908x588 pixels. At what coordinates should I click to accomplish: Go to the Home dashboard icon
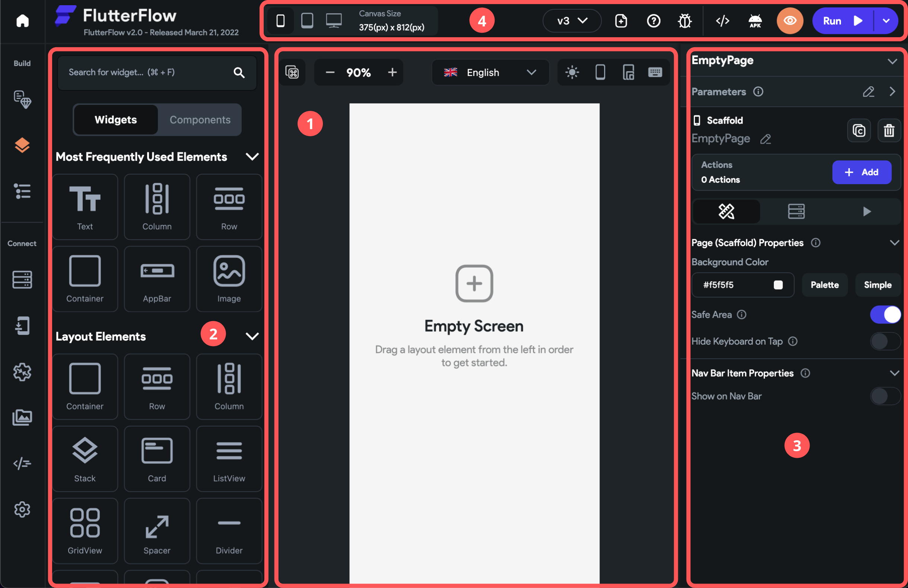click(x=22, y=20)
